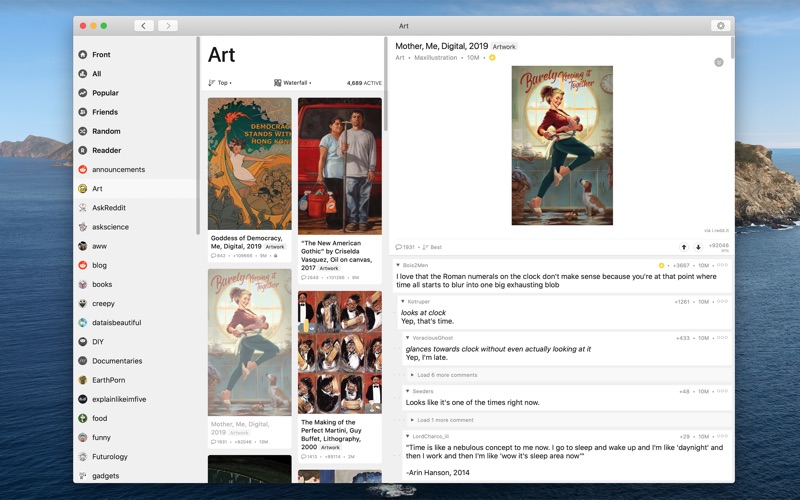
Task: Downvote the Mother, Me, Digital post
Action: pos(698,247)
